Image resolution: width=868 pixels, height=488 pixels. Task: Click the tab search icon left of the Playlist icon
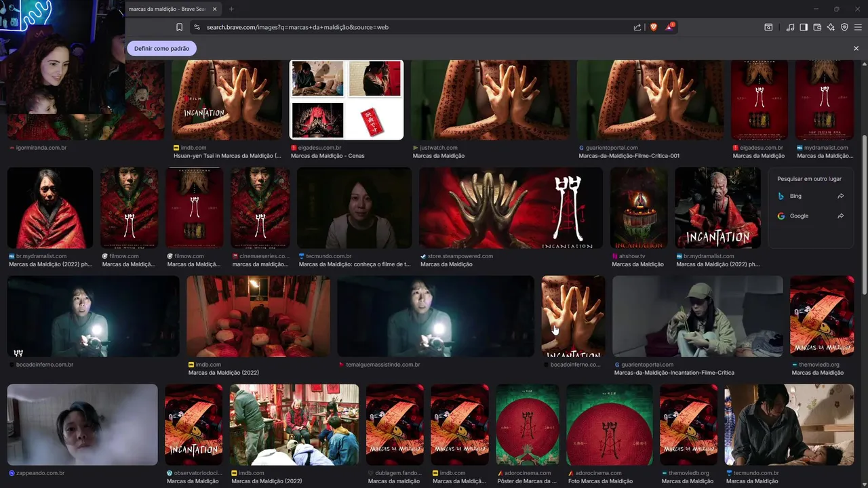(768, 27)
